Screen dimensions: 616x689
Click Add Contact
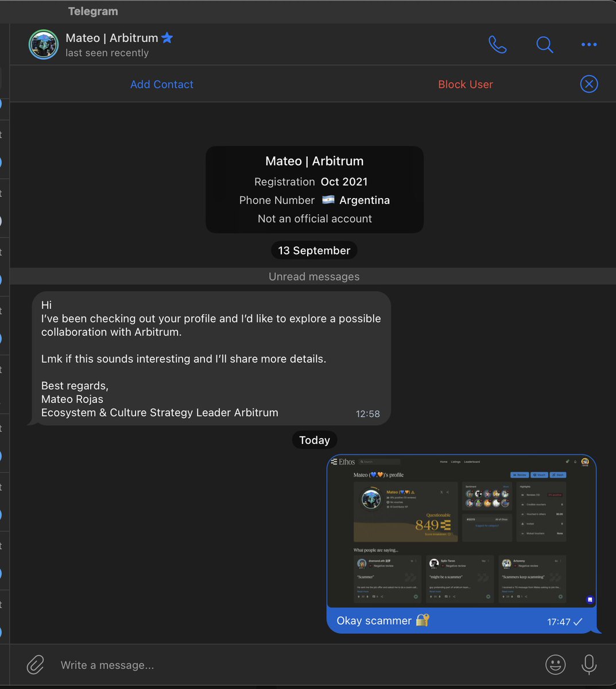click(x=162, y=84)
